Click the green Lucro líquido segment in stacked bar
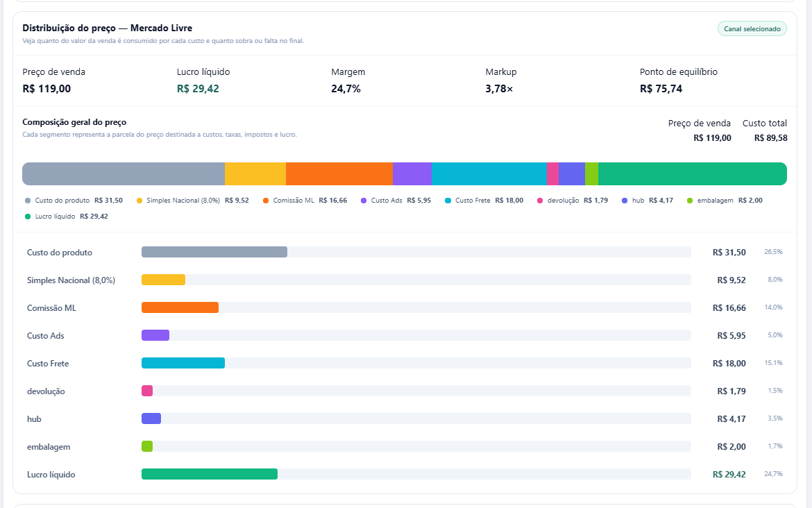Image resolution: width=812 pixels, height=508 pixels. pyautogui.click(x=693, y=174)
